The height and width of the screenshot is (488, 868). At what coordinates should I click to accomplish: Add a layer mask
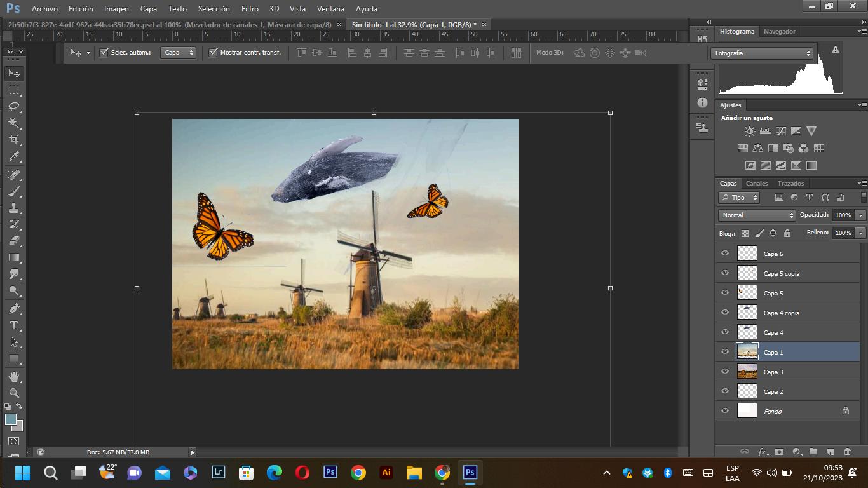pyautogui.click(x=780, y=452)
